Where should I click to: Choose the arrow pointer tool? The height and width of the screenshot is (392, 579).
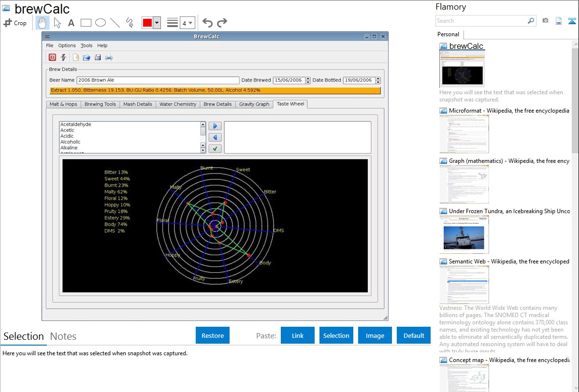coord(57,23)
